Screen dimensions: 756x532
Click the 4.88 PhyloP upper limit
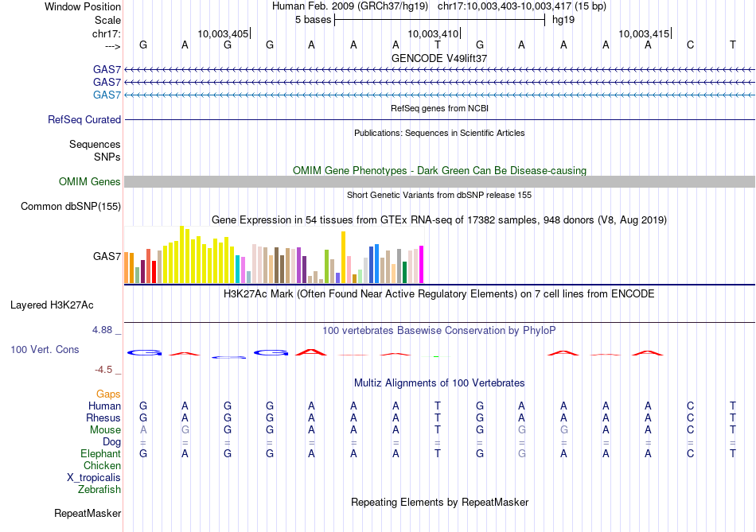(102, 329)
